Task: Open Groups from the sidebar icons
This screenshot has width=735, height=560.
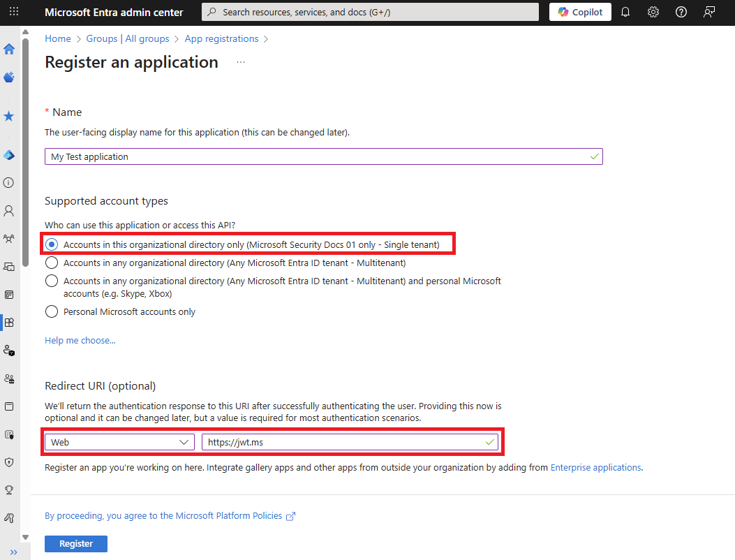Action: tap(9, 238)
